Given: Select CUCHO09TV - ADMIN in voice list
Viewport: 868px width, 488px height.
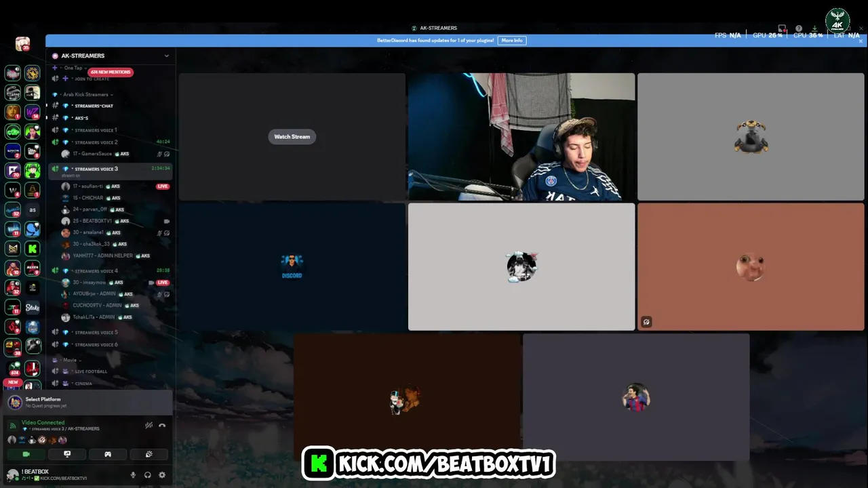Looking at the screenshot, I should pos(115,305).
